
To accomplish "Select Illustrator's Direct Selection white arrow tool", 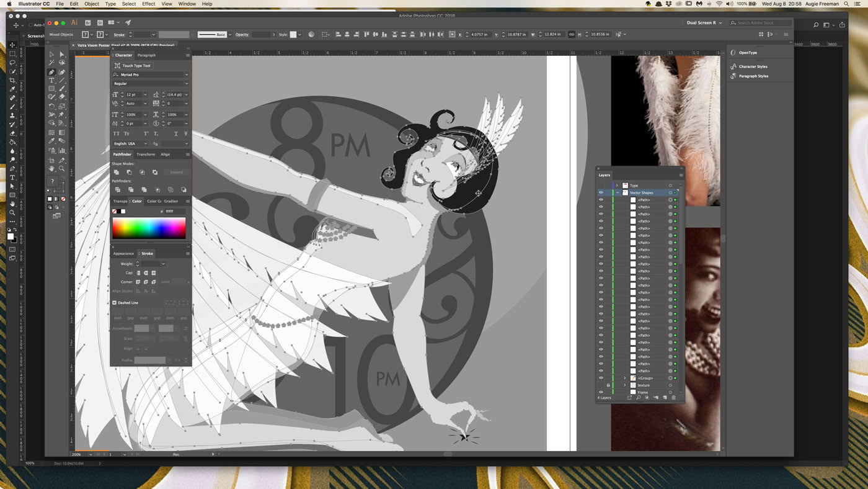I will (x=61, y=55).
